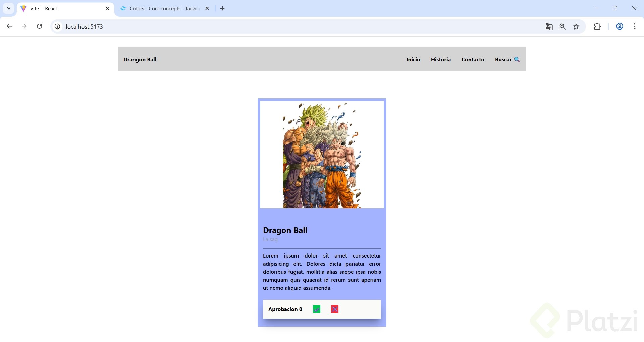Expand the tab search dropdown

coord(9,8)
